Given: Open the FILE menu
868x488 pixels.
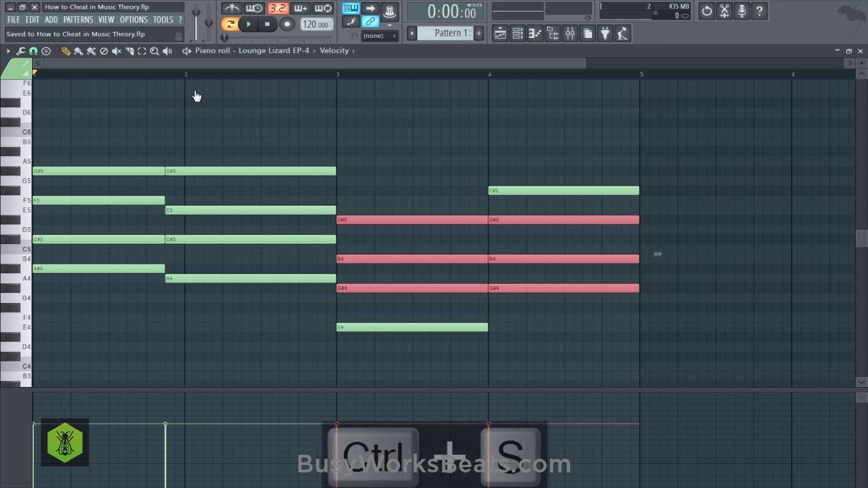Looking at the screenshot, I should coord(14,20).
